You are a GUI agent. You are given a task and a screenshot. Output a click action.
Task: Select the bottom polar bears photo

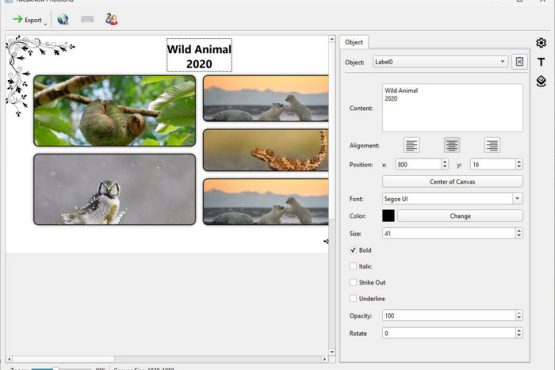click(x=266, y=201)
